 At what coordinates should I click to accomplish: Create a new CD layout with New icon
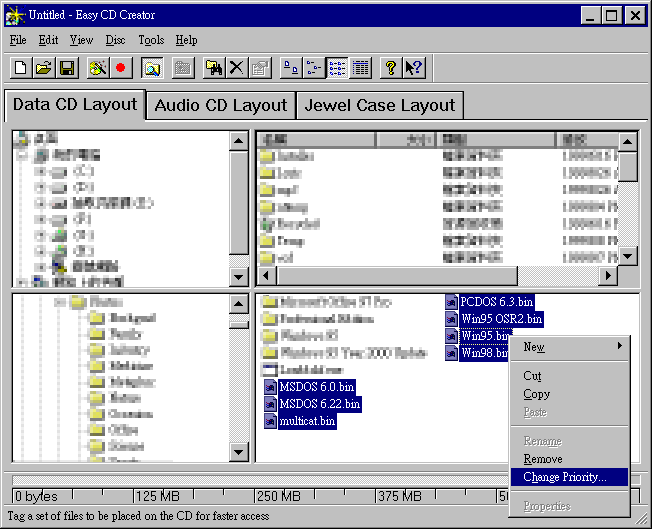[x=20, y=67]
